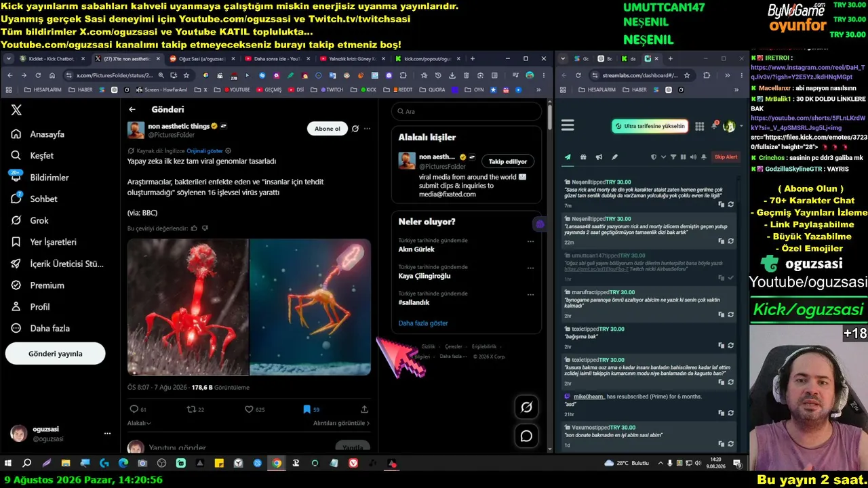868x488 pixels.
Task: Click the reply icon with 61 replies
Action: (134, 409)
